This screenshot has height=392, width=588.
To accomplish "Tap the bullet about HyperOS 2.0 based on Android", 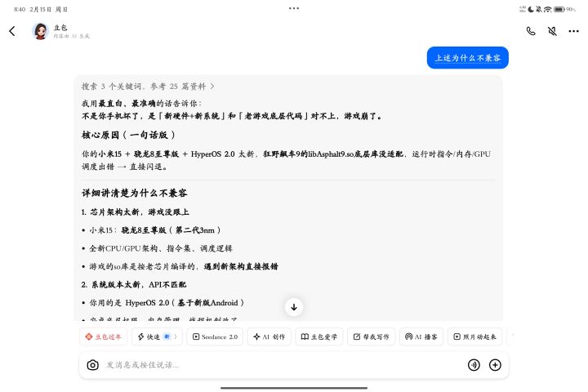I will tap(167, 303).
